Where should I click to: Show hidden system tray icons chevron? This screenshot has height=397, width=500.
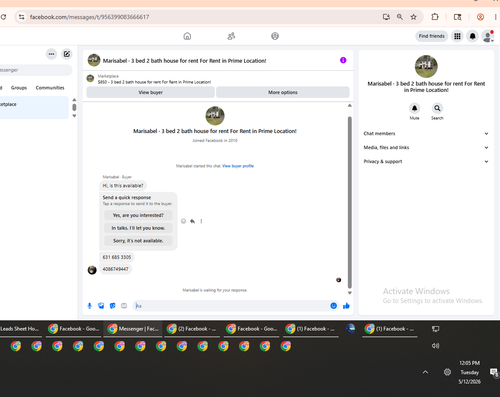[x=425, y=372]
